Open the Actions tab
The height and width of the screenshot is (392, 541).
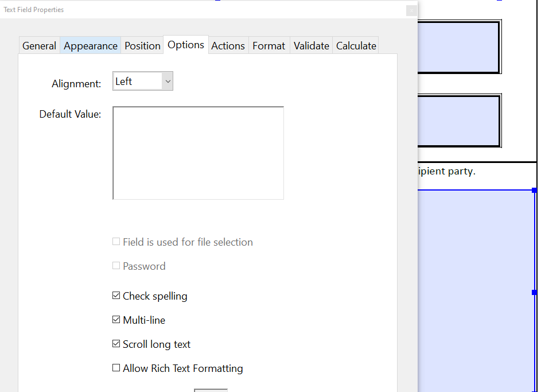[x=228, y=45]
